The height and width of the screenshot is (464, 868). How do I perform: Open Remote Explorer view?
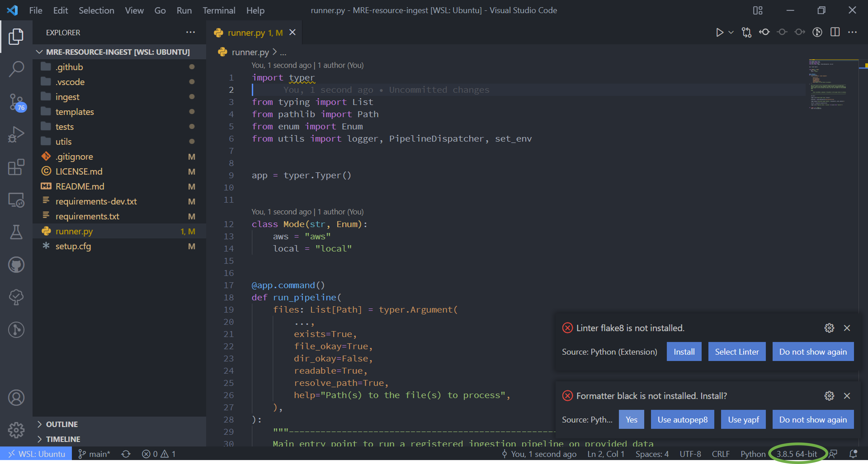point(16,200)
